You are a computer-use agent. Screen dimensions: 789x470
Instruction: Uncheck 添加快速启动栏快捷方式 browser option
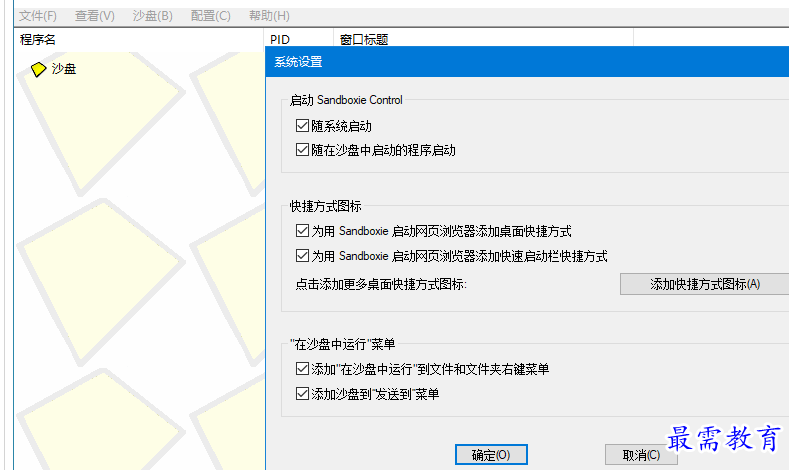pos(302,255)
